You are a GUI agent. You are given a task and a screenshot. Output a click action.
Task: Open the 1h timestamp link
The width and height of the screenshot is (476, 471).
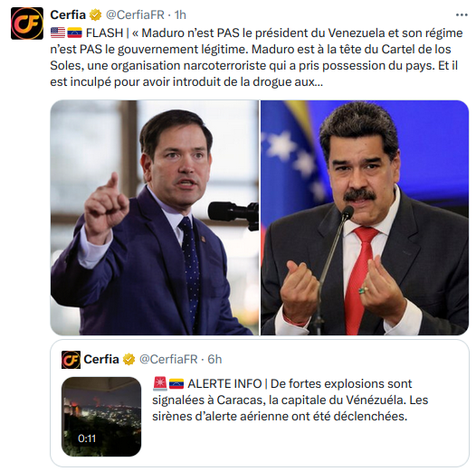click(180, 14)
